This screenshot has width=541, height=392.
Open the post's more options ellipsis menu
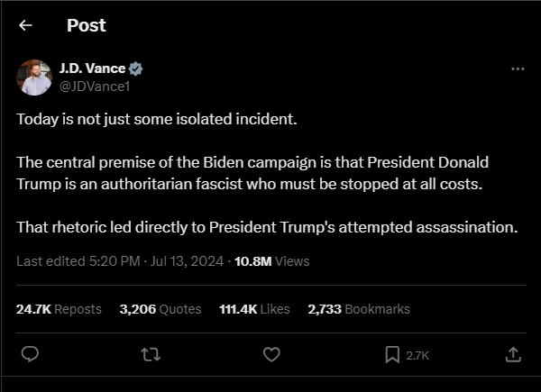tap(517, 69)
